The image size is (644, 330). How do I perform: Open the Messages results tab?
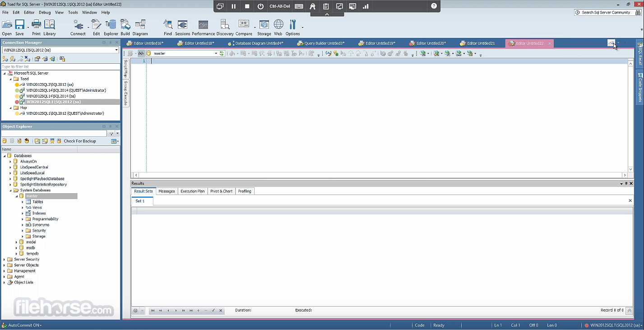167,191
